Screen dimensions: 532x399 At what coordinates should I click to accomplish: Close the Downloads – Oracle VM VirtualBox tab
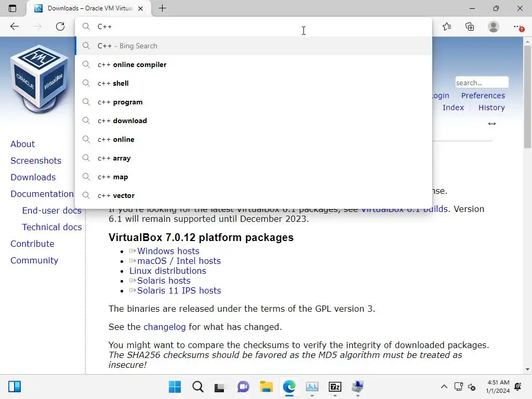click(140, 8)
